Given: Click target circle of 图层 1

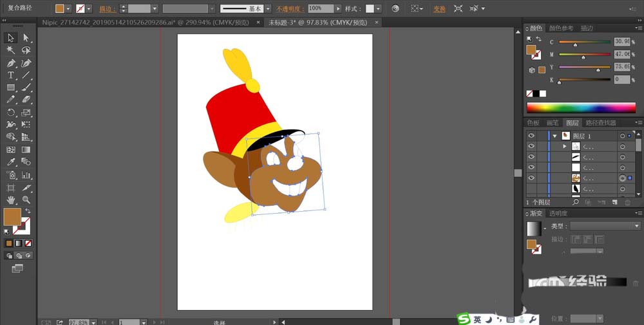Looking at the screenshot, I should tap(623, 135).
